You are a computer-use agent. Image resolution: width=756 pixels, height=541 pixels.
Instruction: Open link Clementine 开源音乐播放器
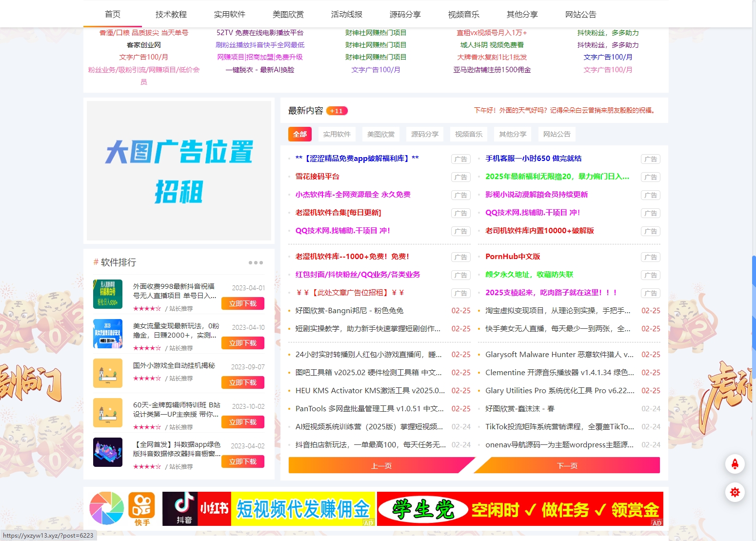[x=559, y=373]
